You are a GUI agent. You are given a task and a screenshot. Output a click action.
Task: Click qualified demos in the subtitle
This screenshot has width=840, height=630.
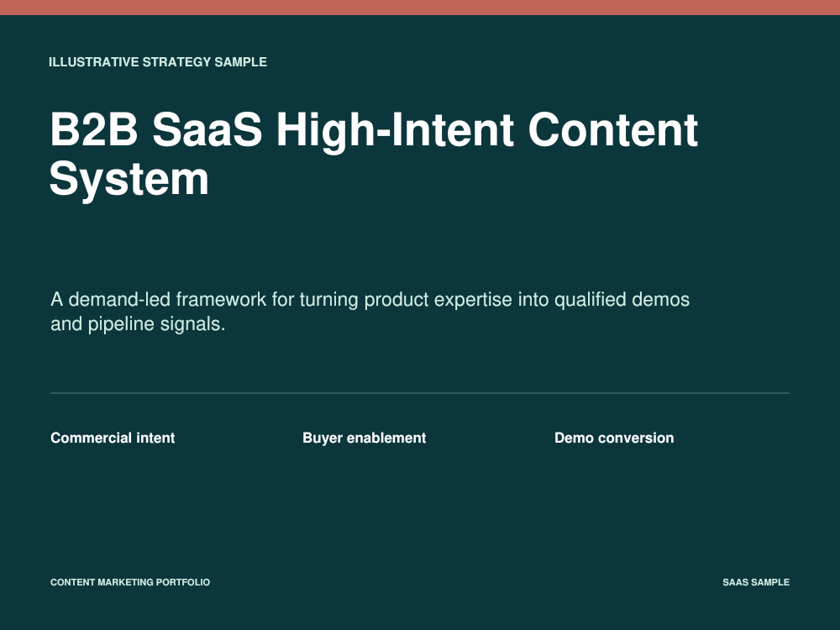tap(622, 300)
